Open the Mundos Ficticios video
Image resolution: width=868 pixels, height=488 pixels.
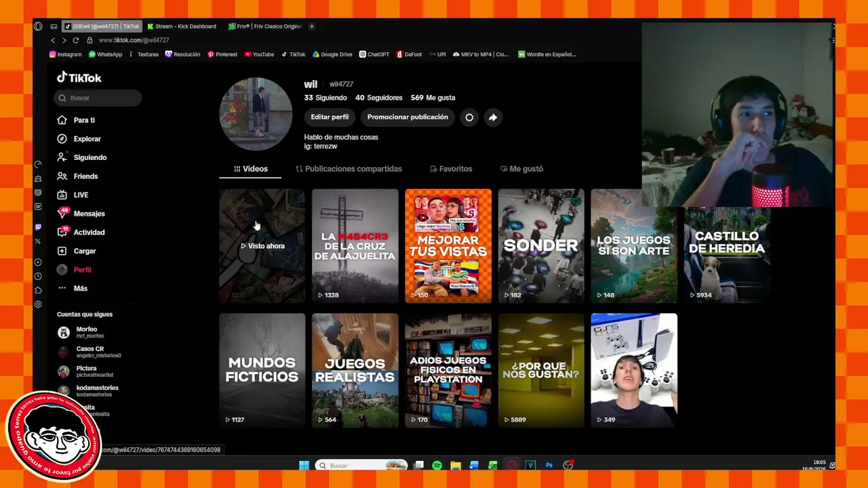point(262,370)
